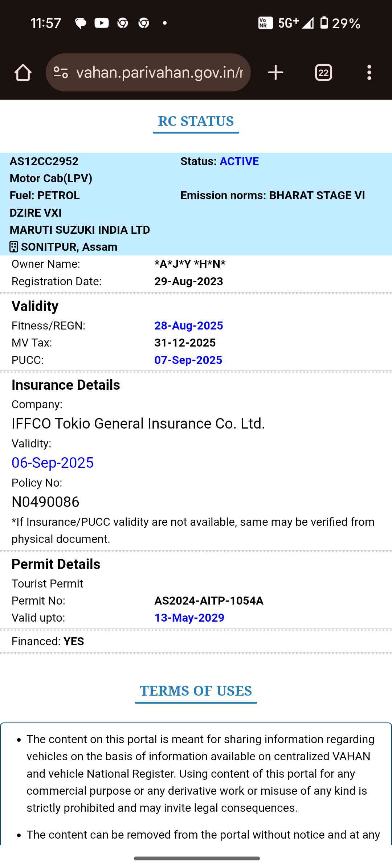Tap the chat bubble notification icon
This screenshot has width=392, height=868.
point(80,23)
